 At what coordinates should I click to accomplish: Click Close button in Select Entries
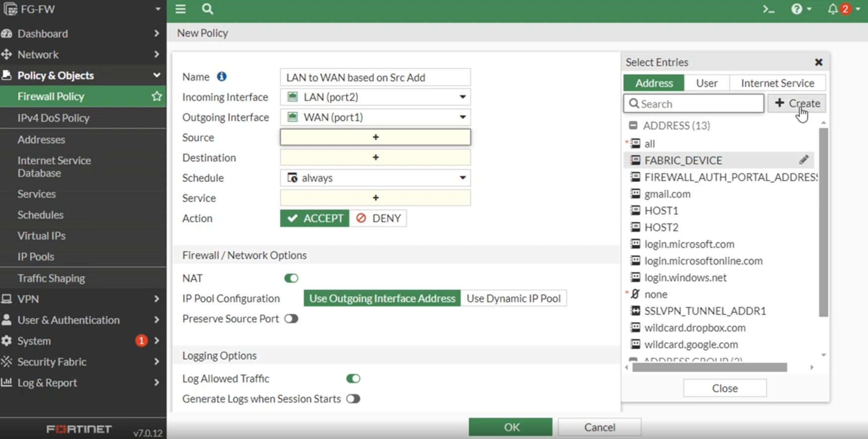[725, 388]
